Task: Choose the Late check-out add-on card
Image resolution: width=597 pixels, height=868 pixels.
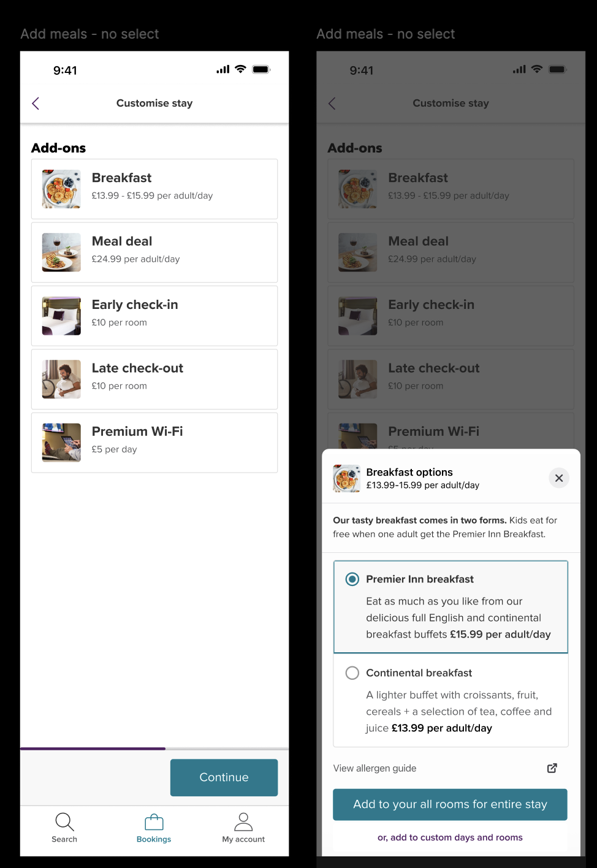Action: click(154, 379)
